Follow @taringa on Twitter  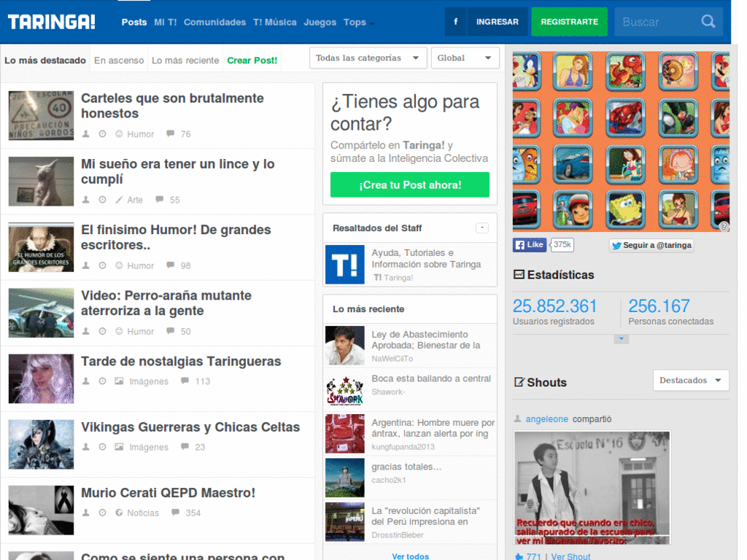point(651,246)
